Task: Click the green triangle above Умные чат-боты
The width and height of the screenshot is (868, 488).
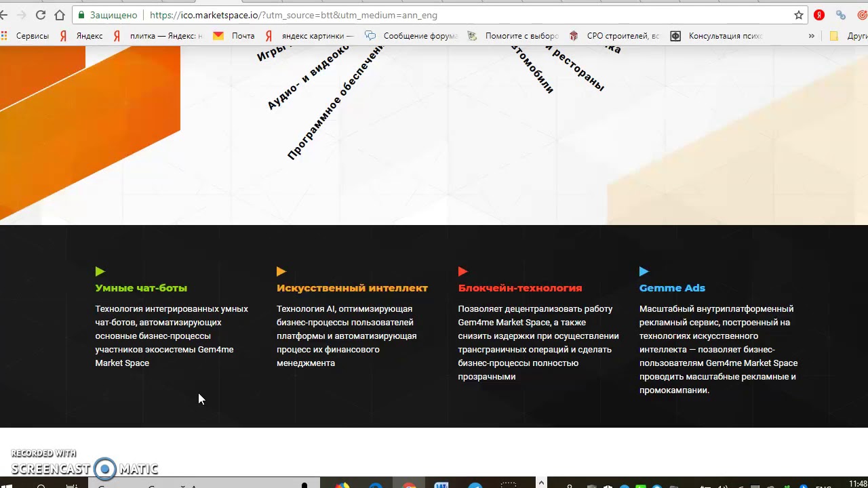Action: point(100,272)
